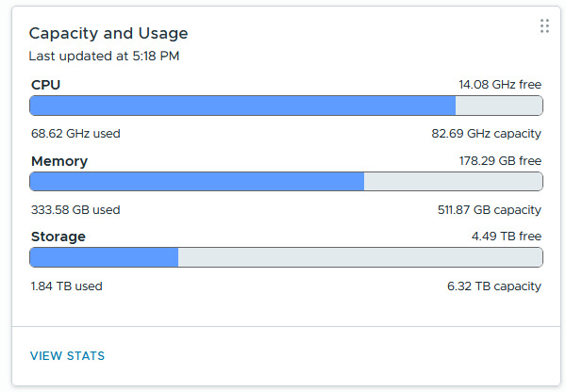
Task: Click the 178.29 GB free value
Action: click(x=500, y=161)
